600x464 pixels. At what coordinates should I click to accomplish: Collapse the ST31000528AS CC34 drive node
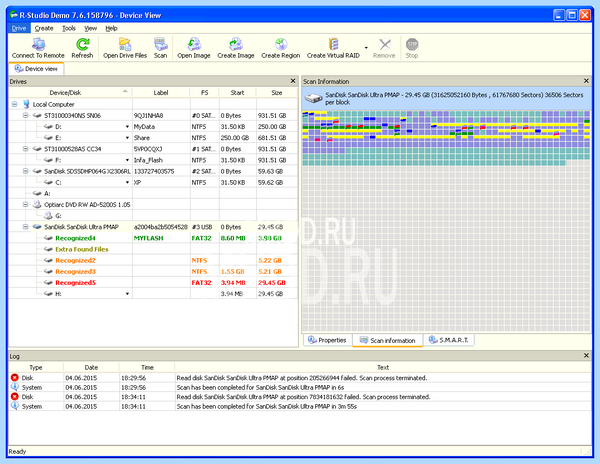(x=26, y=148)
